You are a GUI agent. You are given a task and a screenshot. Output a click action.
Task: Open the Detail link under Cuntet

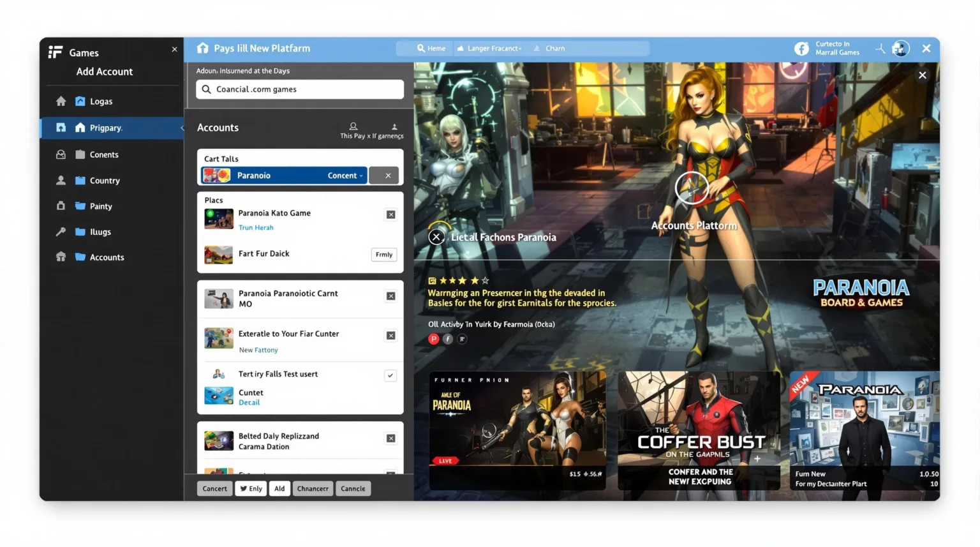coord(249,402)
